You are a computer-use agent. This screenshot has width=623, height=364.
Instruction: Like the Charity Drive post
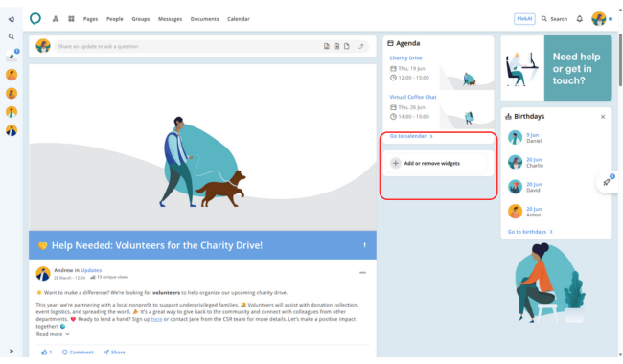pos(46,353)
